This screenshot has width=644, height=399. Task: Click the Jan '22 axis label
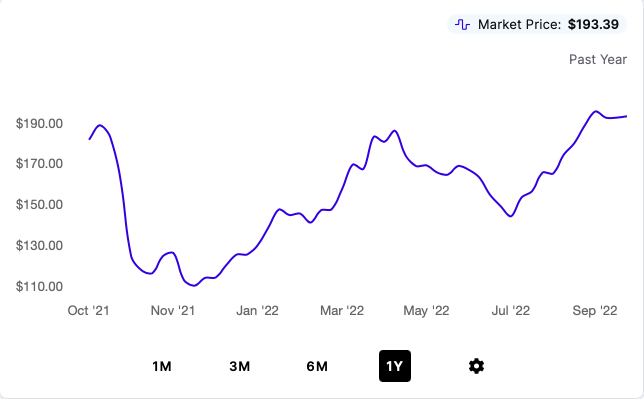[x=258, y=310]
